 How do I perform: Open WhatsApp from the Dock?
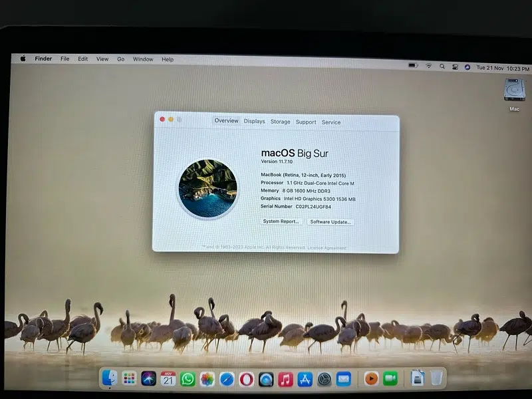(188, 379)
